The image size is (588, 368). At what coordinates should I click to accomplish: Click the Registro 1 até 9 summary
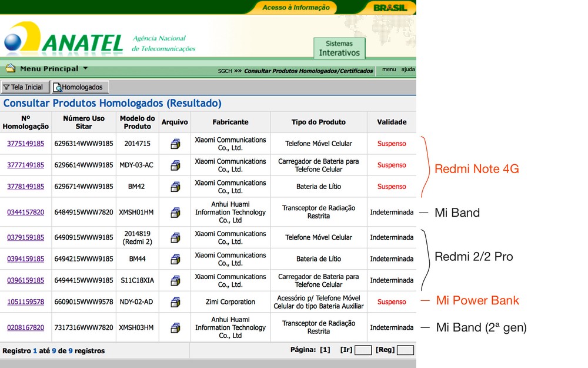click(54, 351)
